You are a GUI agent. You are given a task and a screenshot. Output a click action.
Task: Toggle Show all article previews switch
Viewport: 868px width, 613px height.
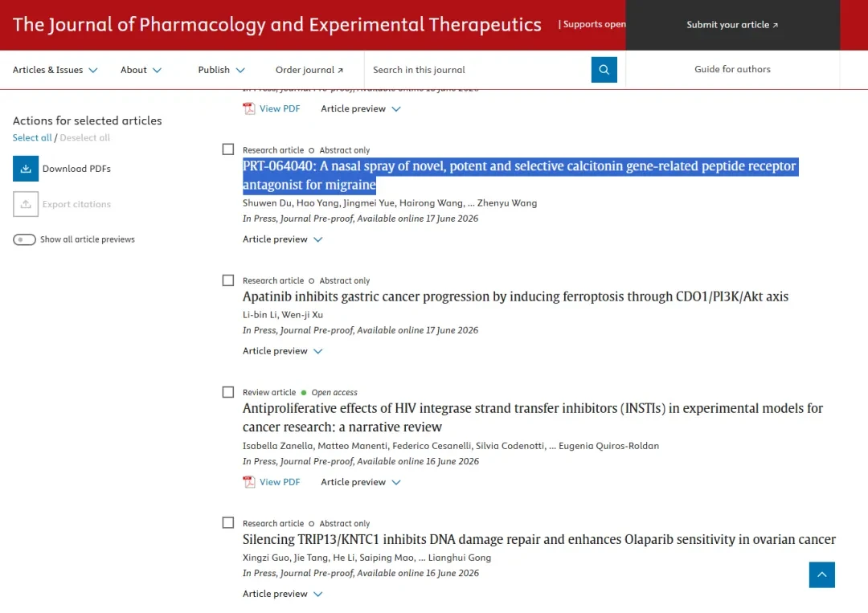point(24,239)
